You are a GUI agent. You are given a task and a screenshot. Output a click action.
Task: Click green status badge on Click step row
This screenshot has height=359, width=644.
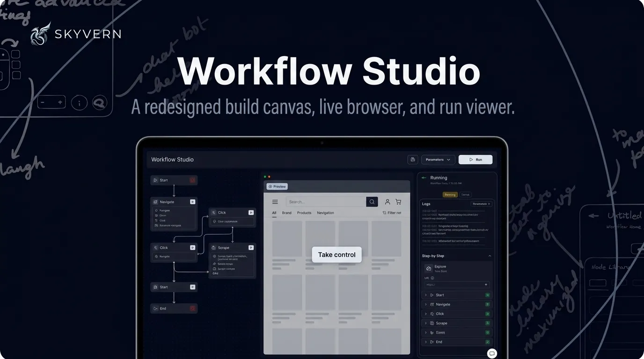[x=487, y=314]
